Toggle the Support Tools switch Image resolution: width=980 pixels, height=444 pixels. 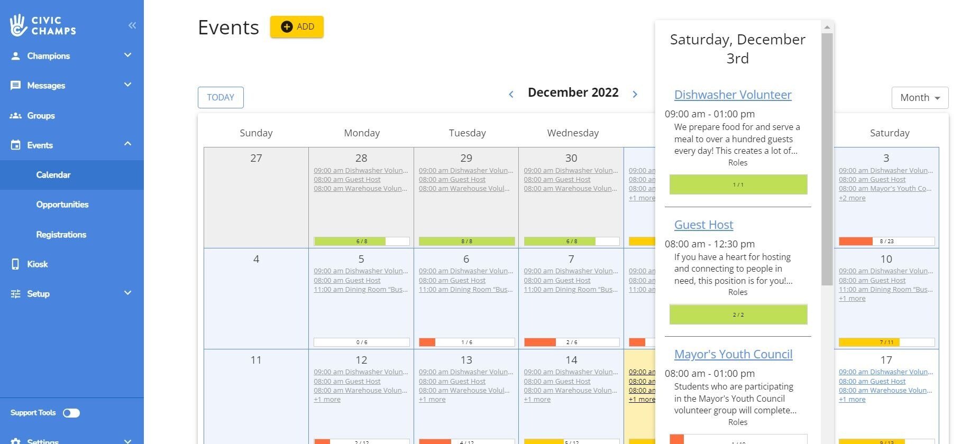tap(71, 413)
